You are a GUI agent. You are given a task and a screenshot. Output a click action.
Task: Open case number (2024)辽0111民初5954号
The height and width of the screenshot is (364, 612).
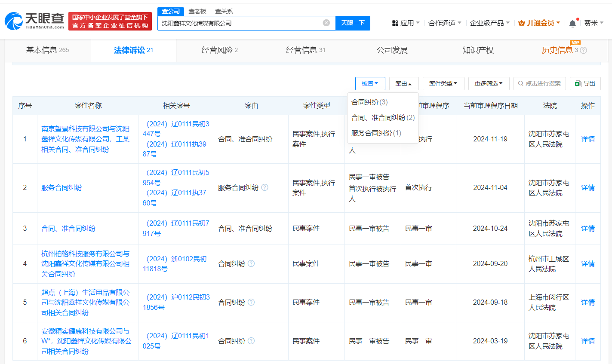[x=176, y=177]
